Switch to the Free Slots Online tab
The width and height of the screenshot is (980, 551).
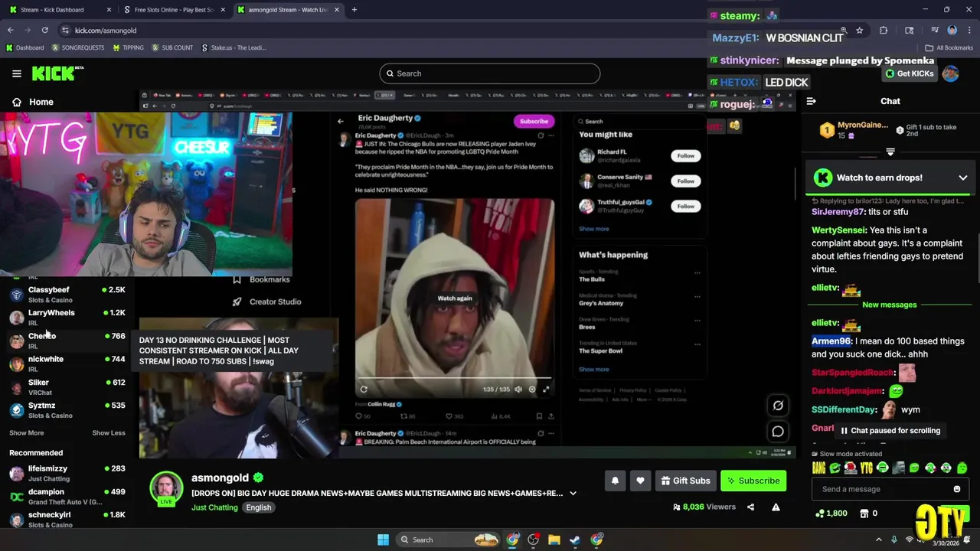[x=174, y=10]
